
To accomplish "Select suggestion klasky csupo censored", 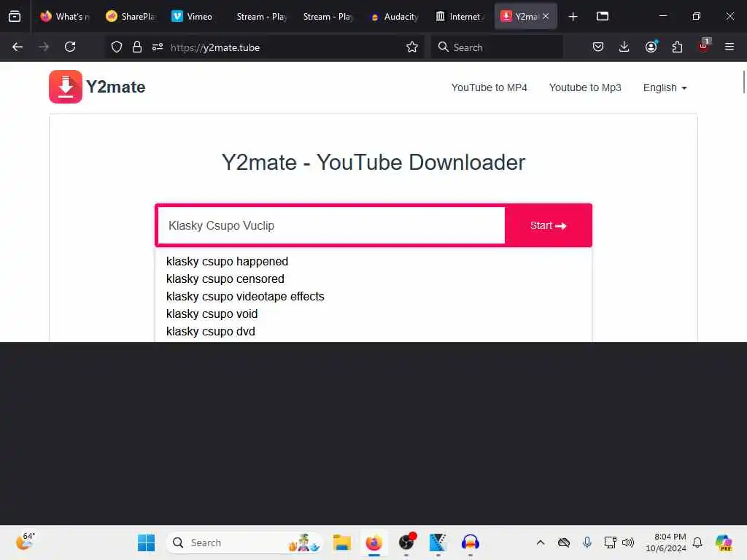I will point(225,279).
